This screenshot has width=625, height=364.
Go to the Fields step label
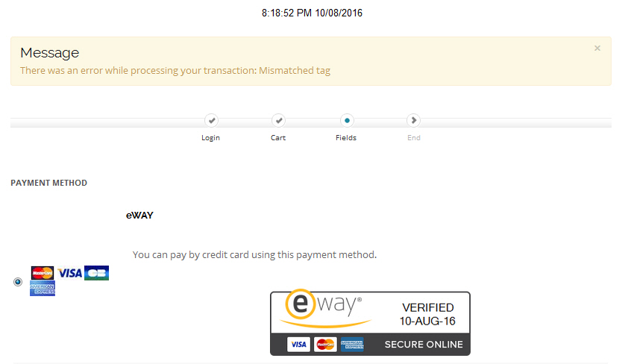click(x=346, y=137)
